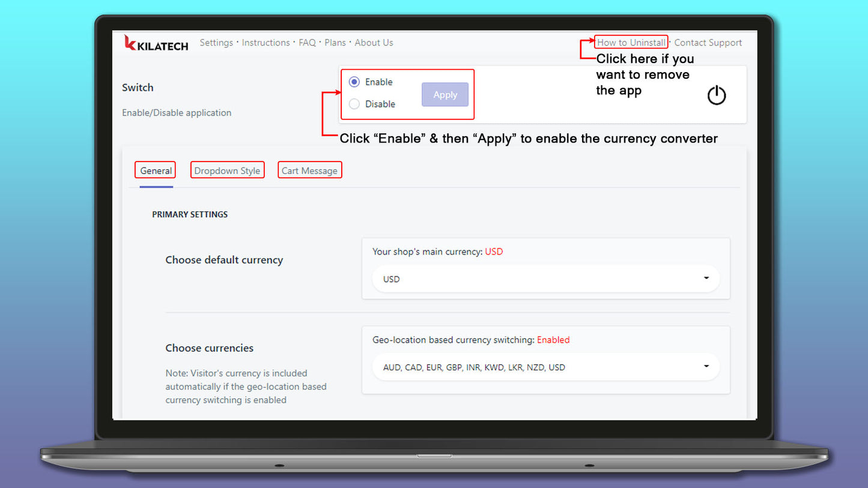The image size is (868, 488).
Task: Click the Switch heading
Action: [138, 88]
